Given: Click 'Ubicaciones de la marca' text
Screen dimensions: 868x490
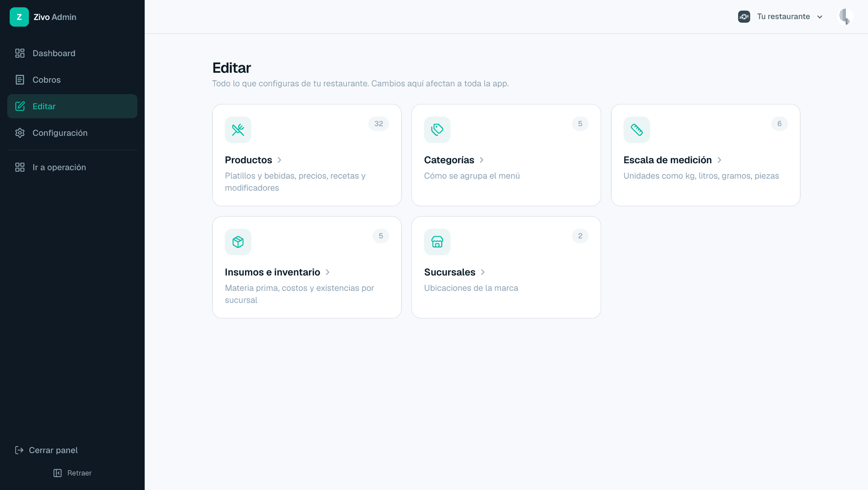Looking at the screenshot, I should tap(471, 288).
